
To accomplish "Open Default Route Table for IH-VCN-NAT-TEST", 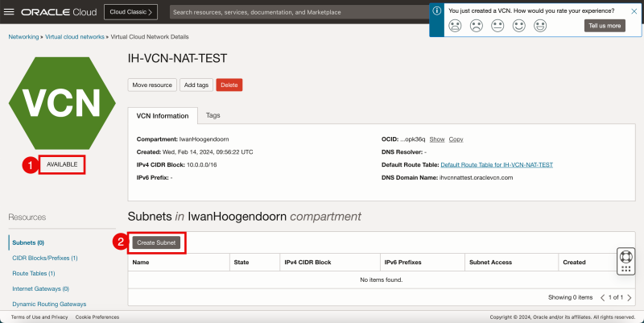I will click(497, 165).
